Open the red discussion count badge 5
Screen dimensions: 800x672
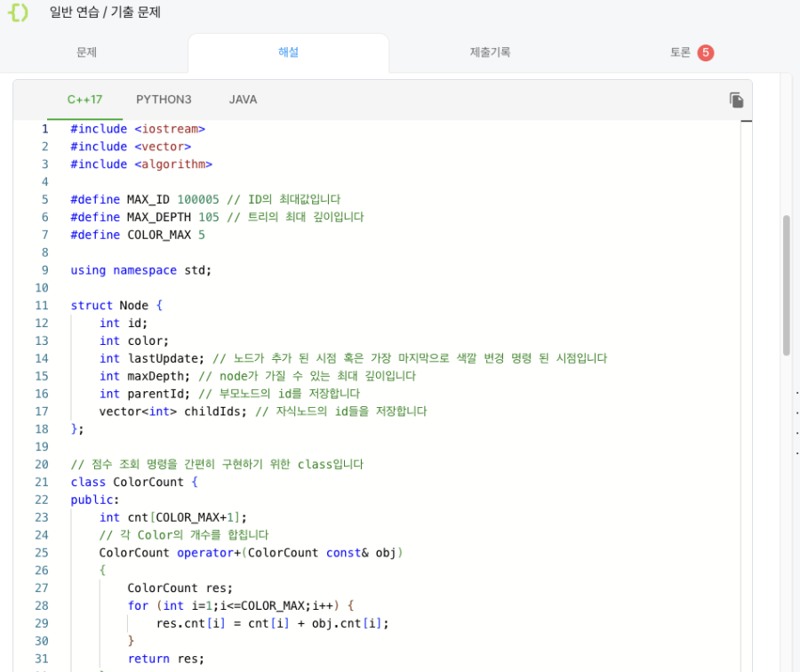coord(706,52)
